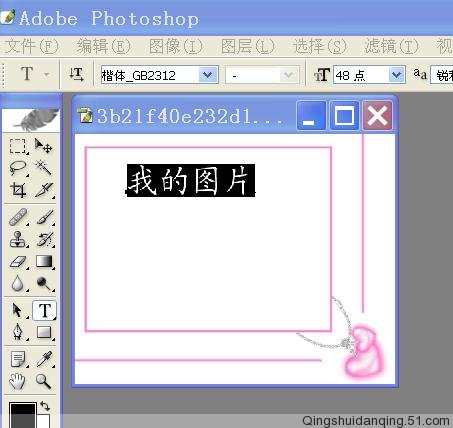
Task: Select the Healing Brush tool
Action: (x=18, y=217)
